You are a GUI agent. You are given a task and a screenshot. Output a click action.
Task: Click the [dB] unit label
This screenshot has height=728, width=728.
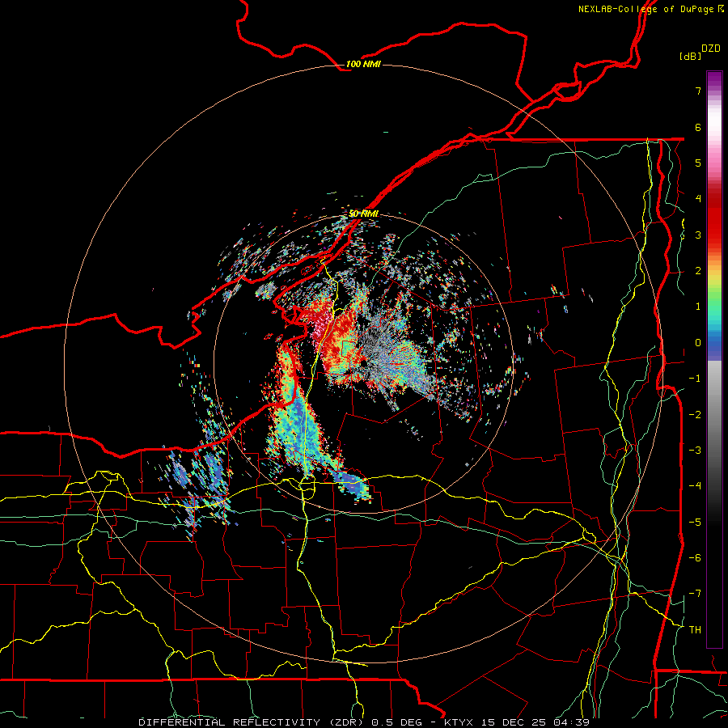690,56
